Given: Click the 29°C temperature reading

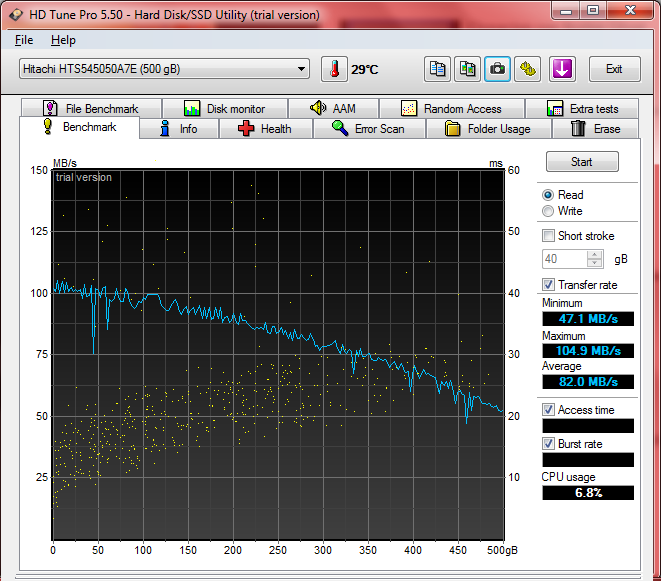Looking at the screenshot, I should (365, 70).
